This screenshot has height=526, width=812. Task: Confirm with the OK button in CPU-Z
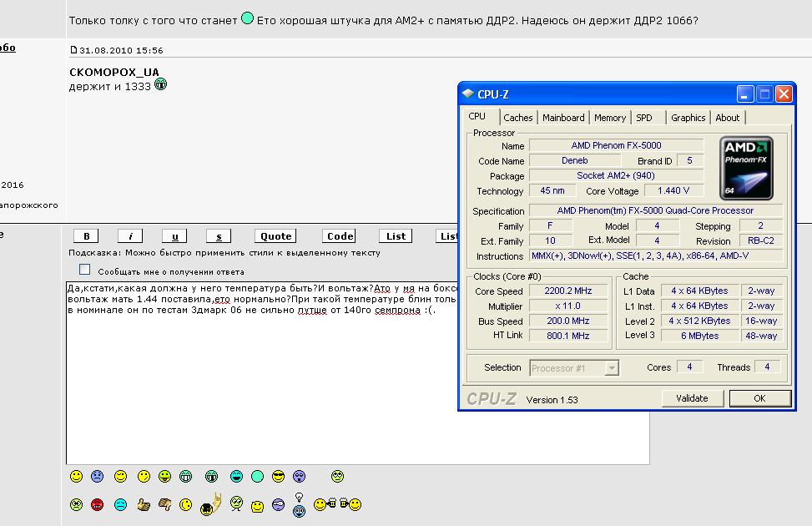tap(759, 398)
